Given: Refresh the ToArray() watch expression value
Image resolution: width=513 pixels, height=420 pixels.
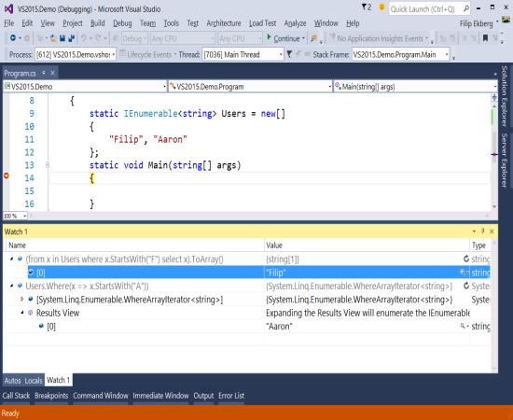Looking at the screenshot, I should click(466, 259).
